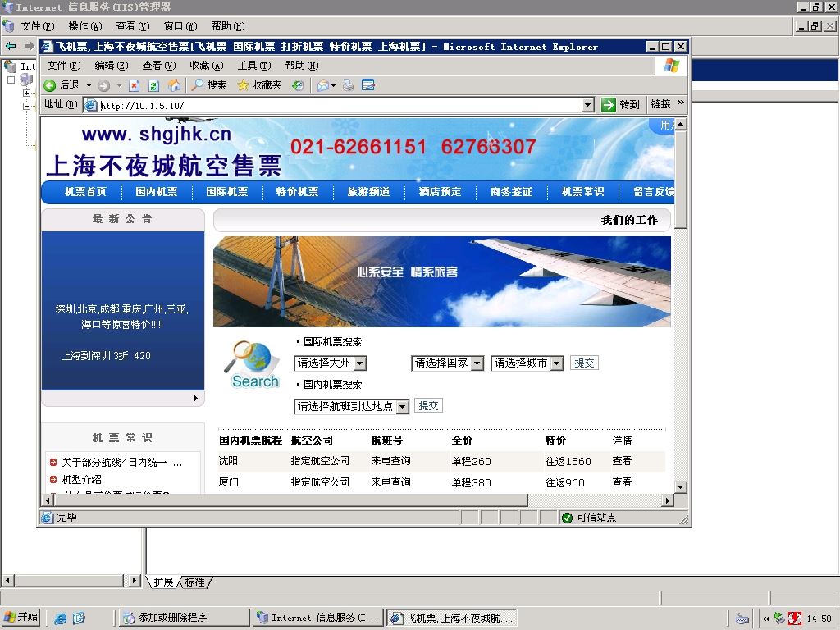Screen dimensions: 840x630
Task: Go to Home using the house icon
Action: pos(174,85)
